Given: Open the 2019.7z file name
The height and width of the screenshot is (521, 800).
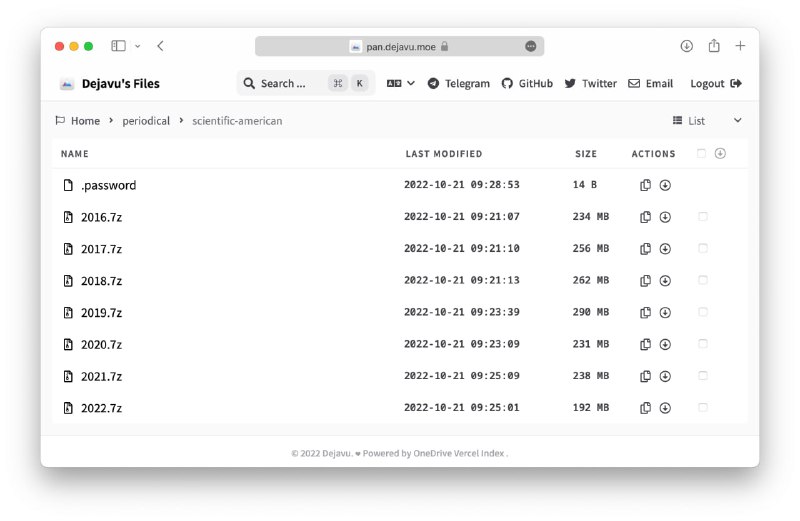Looking at the screenshot, I should pyautogui.click(x=102, y=313).
